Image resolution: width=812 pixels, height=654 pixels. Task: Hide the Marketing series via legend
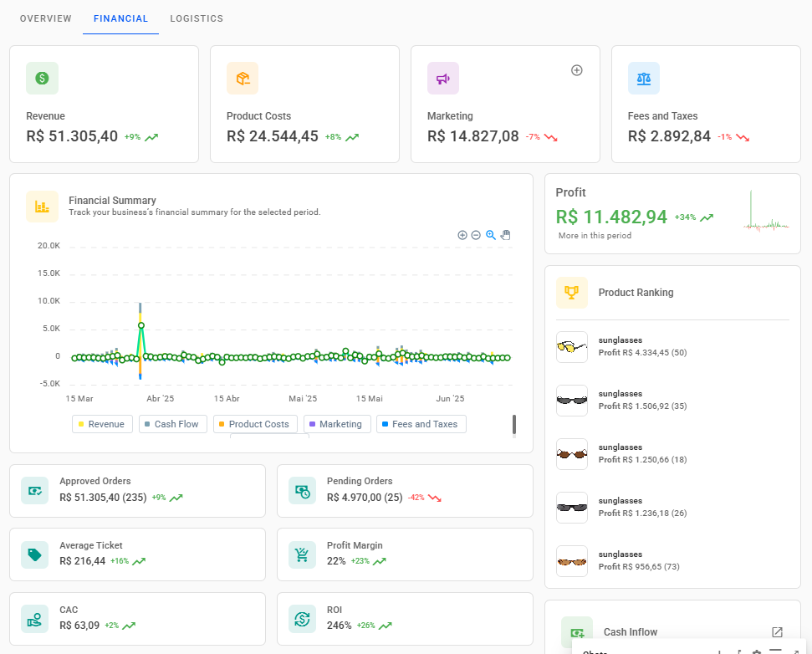pos(335,424)
